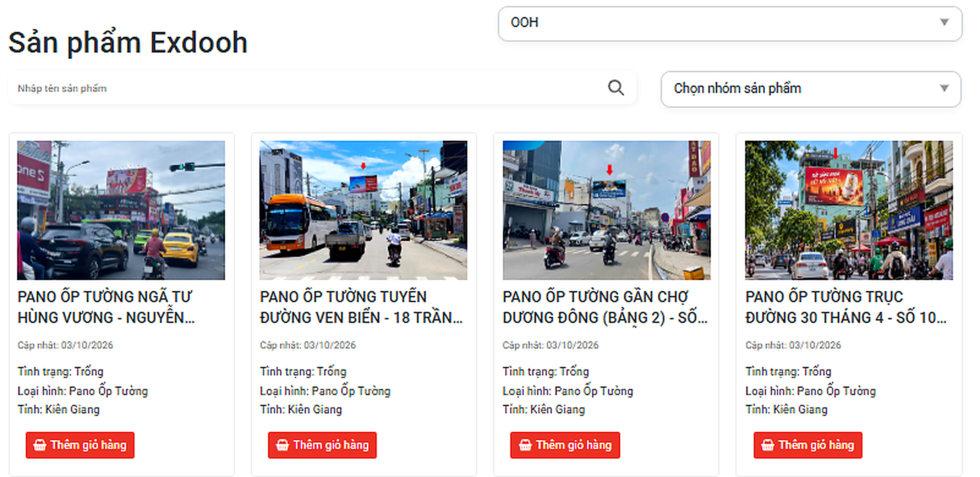Image resolution: width=980 pixels, height=477 pixels.
Task: Click the Sản phẩm Exdooh heading
Action: pyautogui.click(x=128, y=43)
